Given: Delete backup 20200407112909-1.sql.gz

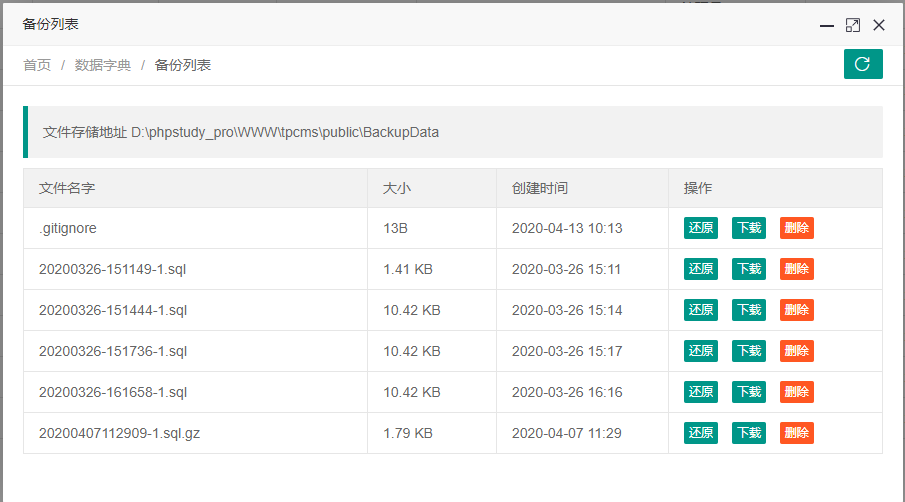Looking at the screenshot, I should 796,433.
